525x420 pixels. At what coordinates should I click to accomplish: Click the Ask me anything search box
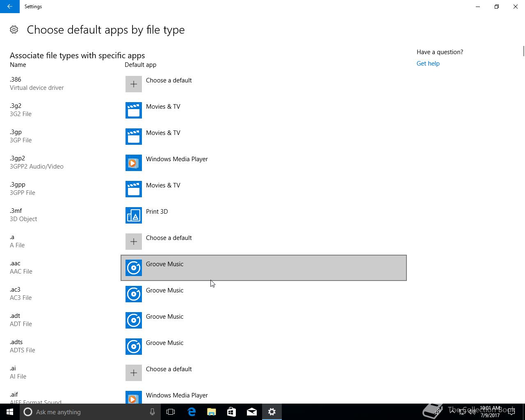[89, 412]
